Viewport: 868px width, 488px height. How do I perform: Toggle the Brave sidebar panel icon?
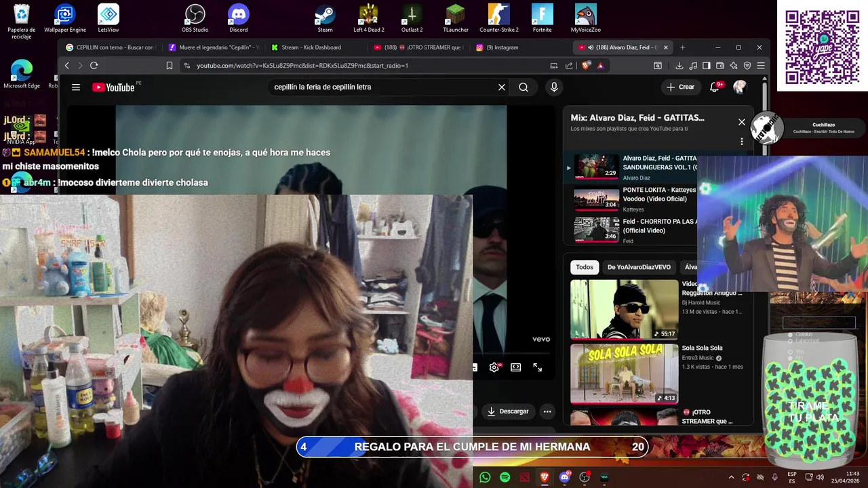pos(707,66)
